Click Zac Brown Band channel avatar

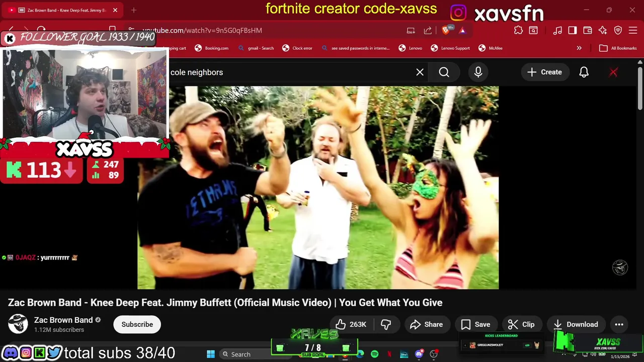coord(18,324)
